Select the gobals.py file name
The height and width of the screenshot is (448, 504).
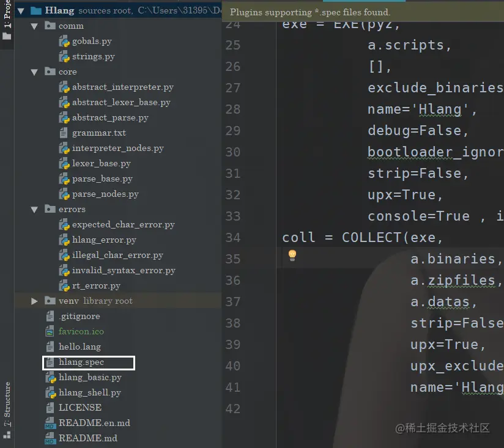92,42
